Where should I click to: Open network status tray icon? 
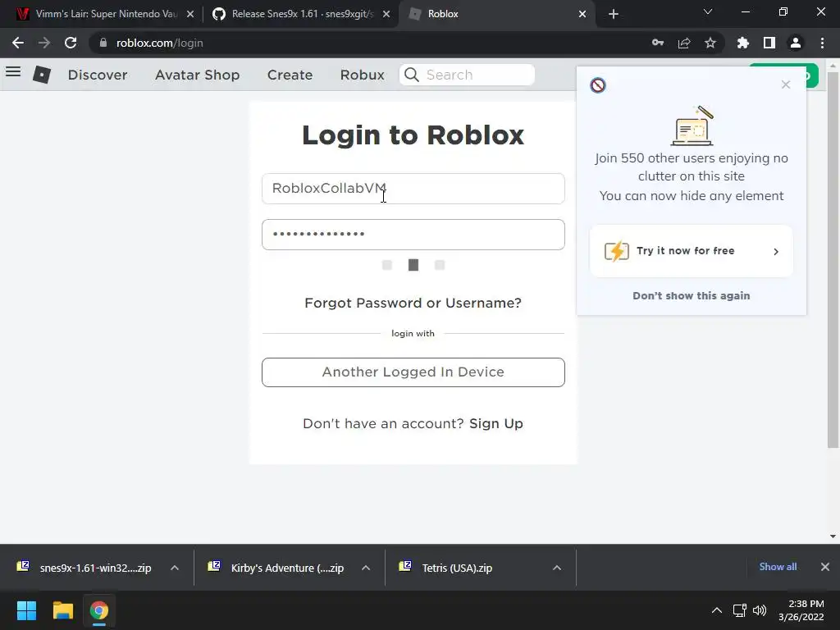740,610
